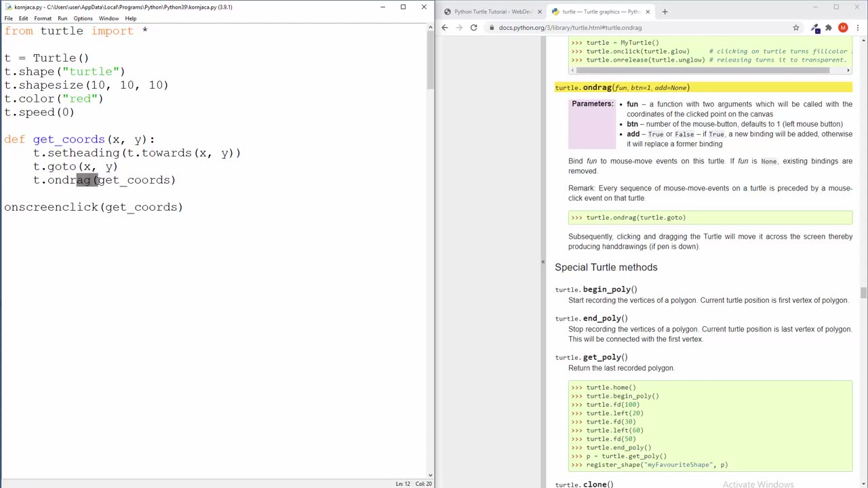Click the Chrome page vertical scrollbar thumb
This screenshot has width=868, height=488.
click(x=863, y=293)
